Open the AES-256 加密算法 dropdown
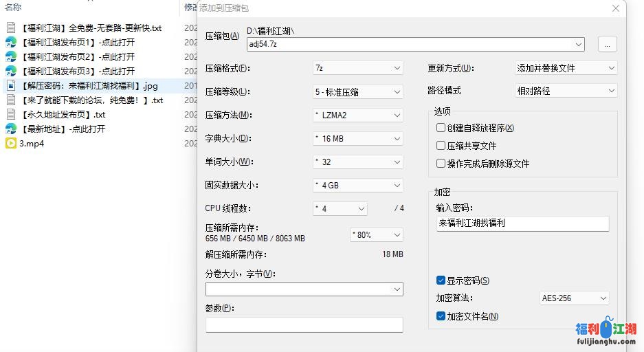 (575, 298)
